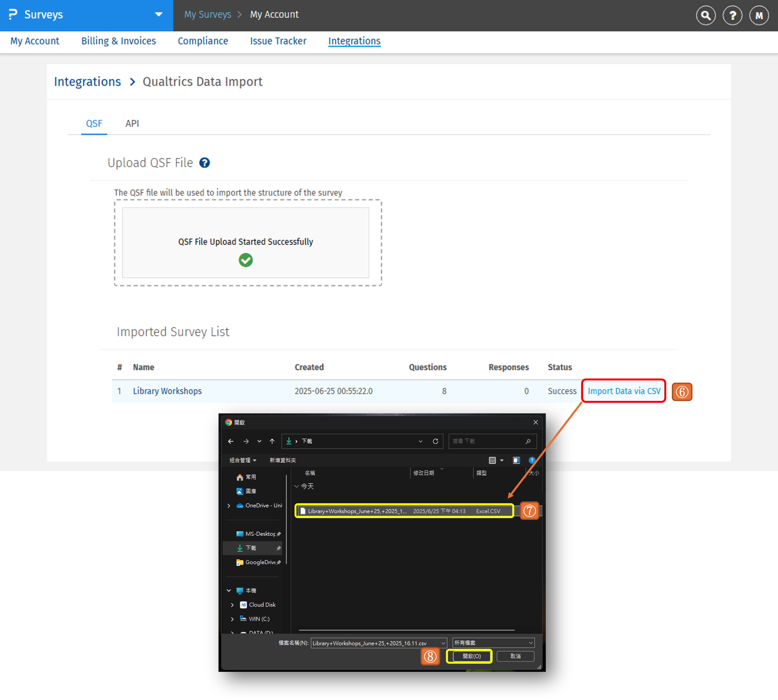This screenshot has width=778, height=700.
Task: Select the Integrations tab
Action: 354,41
